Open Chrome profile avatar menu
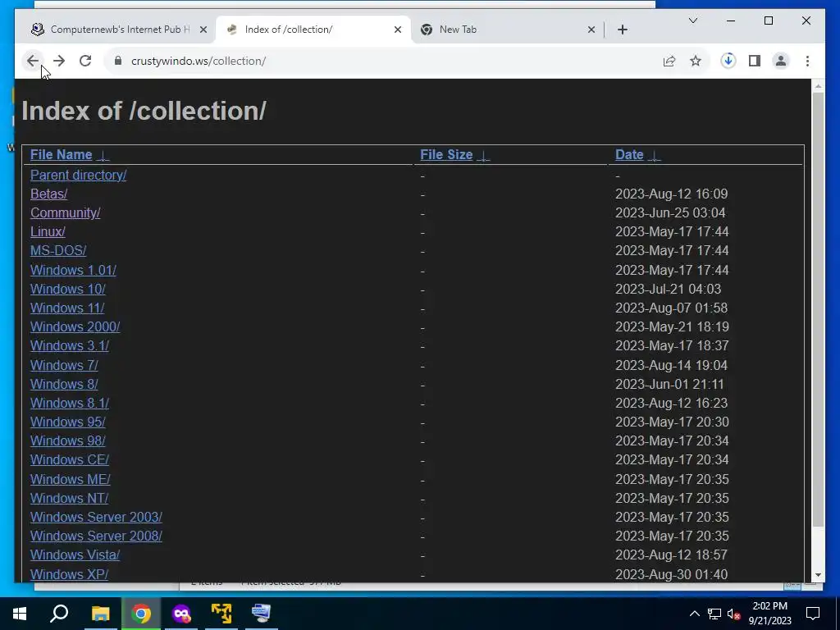Screen dimensions: 840x630 tap(781, 61)
